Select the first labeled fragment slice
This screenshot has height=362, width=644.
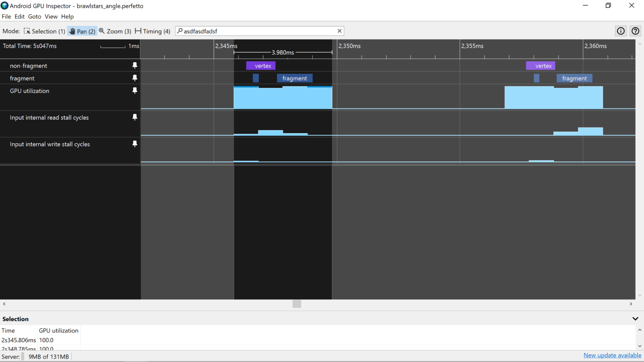point(294,78)
